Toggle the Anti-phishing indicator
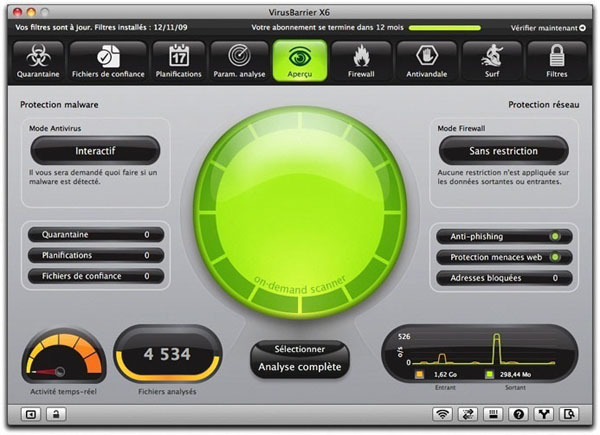The image size is (600, 435). (x=555, y=236)
